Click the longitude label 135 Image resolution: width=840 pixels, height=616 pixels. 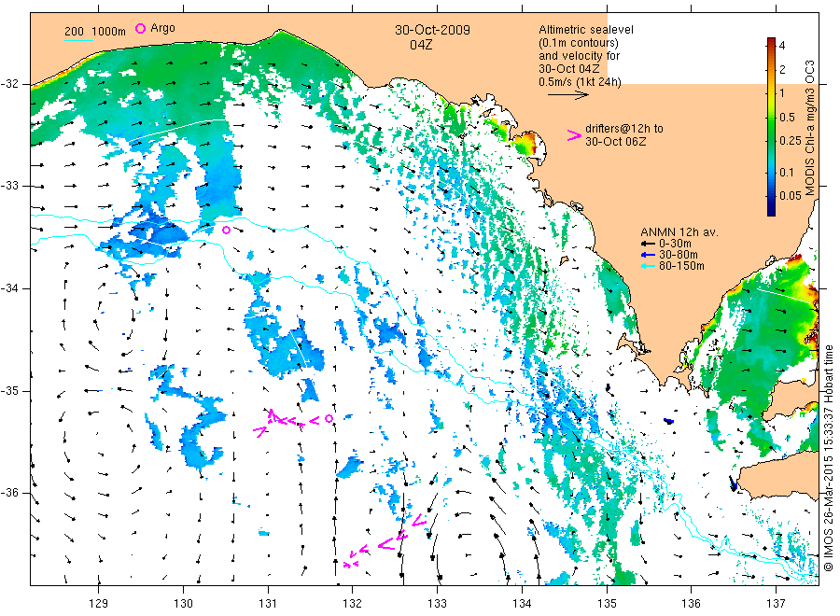point(607,604)
